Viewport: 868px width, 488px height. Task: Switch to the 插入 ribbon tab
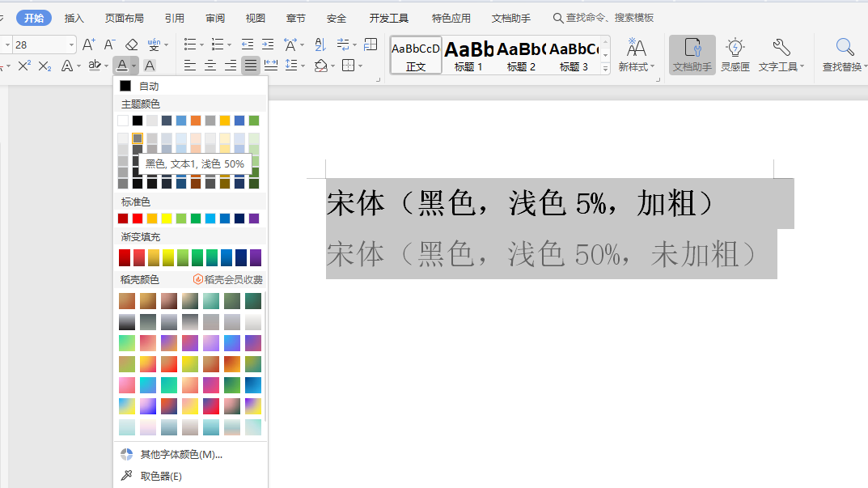74,18
